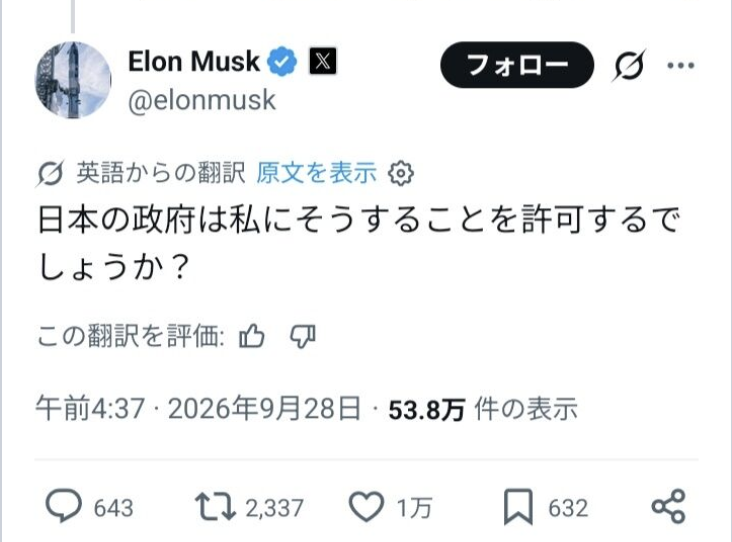Click the blue verified badge
This screenshot has width=732, height=542.
(282, 62)
